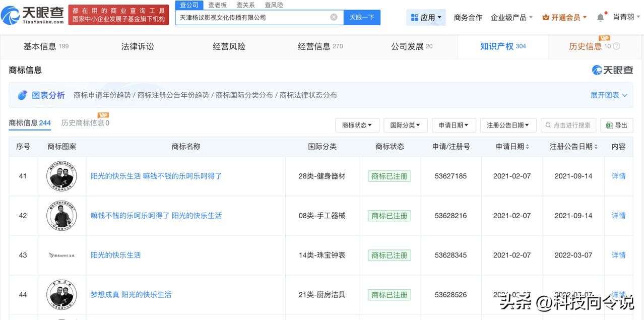The height and width of the screenshot is (320, 644).
Task: Click the red promotional banner in header
Action: (118, 15)
